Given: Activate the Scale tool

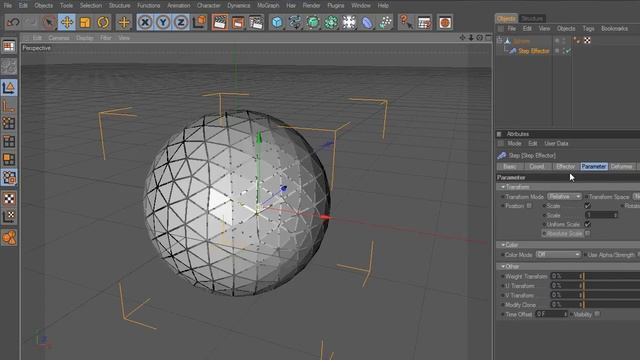Looking at the screenshot, I should (x=85, y=22).
